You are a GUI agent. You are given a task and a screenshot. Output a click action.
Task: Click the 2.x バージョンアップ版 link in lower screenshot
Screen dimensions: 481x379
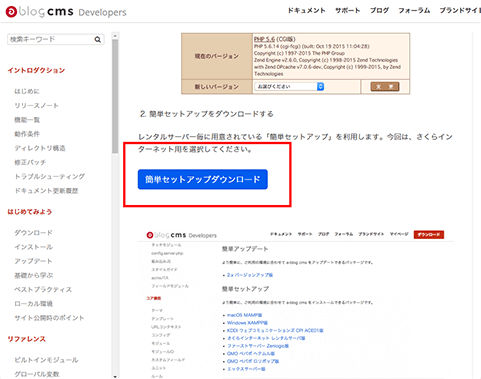pyautogui.click(x=250, y=275)
